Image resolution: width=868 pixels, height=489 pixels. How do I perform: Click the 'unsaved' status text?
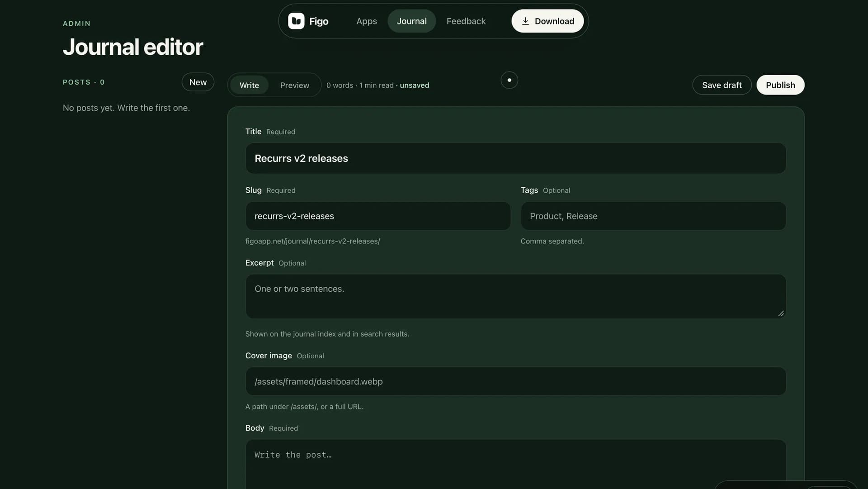point(414,85)
